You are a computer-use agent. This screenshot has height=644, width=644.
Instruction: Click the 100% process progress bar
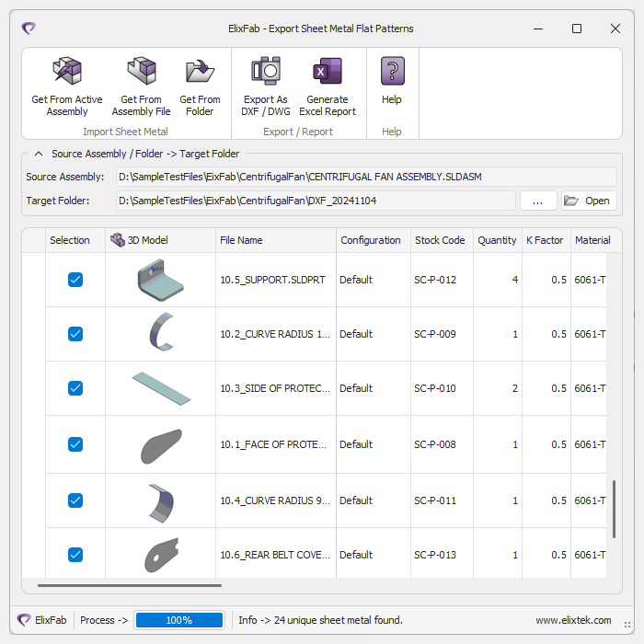coord(179,620)
